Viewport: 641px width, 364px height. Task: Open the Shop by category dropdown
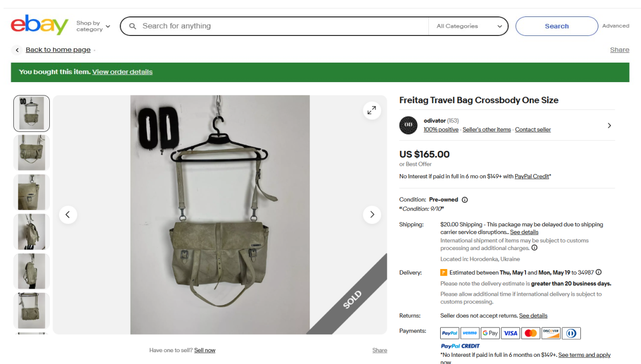[93, 26]
